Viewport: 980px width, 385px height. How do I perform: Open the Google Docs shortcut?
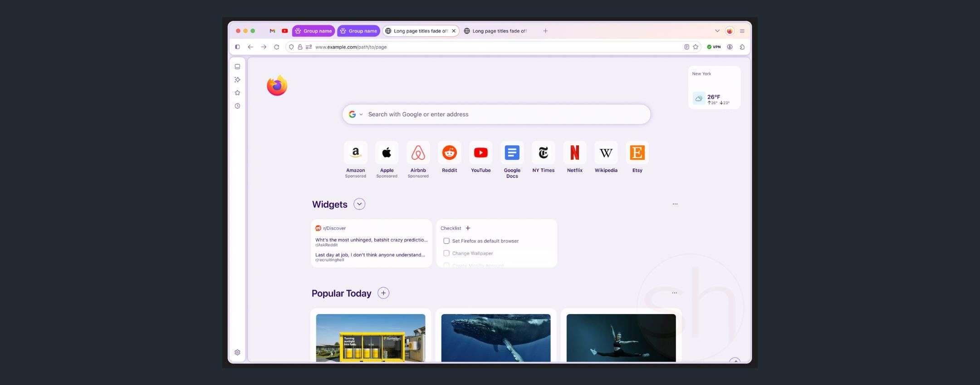coord(512,159)
